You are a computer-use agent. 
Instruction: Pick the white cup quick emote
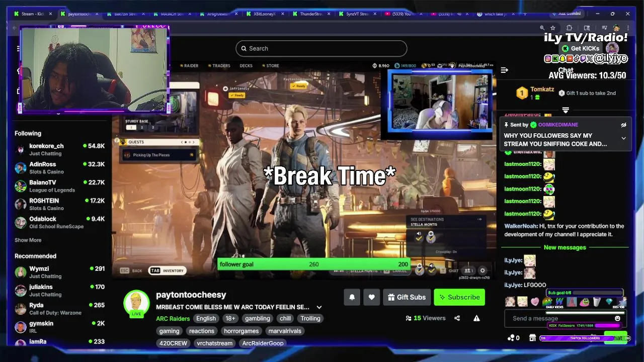coord(597,302)
